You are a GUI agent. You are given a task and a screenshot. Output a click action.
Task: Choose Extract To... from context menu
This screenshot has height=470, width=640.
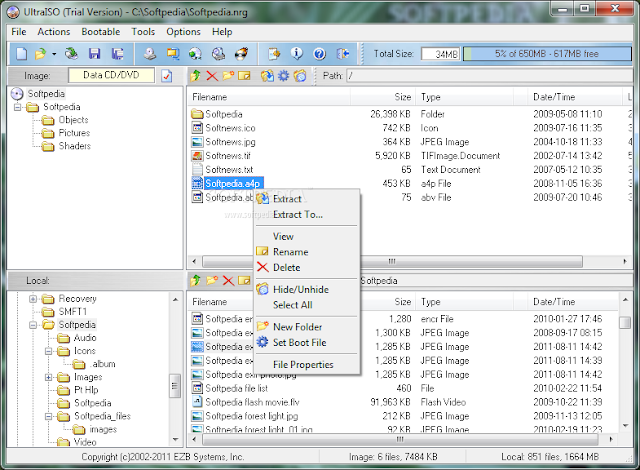[307, 214]
